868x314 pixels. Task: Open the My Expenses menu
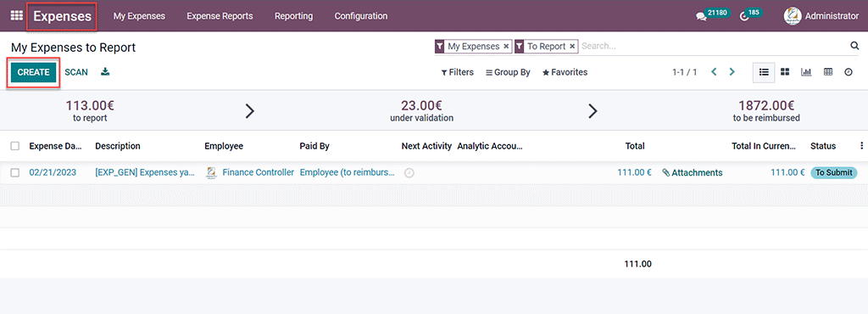(140, 16)
